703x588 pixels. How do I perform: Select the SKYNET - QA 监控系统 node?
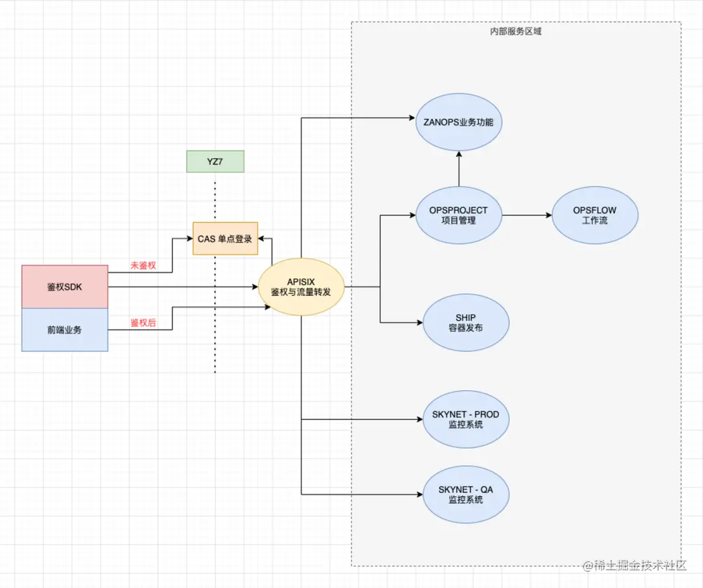pos(466,494)
